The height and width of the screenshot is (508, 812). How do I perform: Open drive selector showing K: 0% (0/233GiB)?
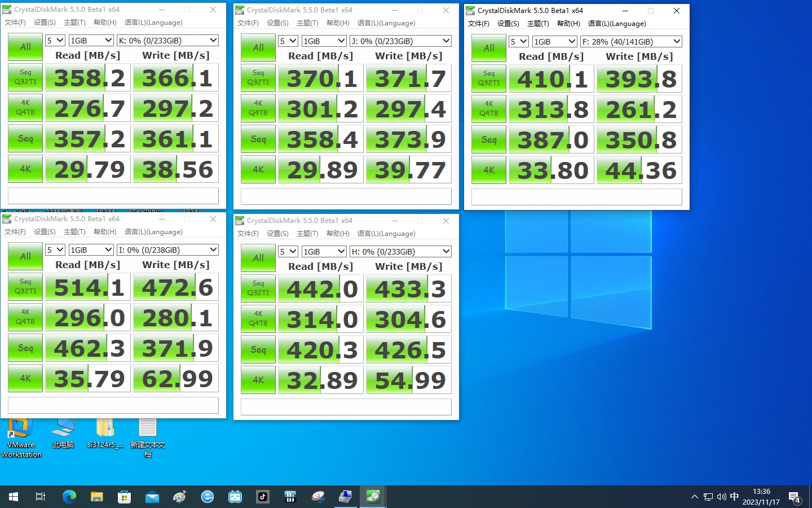(x=167, y=41)
